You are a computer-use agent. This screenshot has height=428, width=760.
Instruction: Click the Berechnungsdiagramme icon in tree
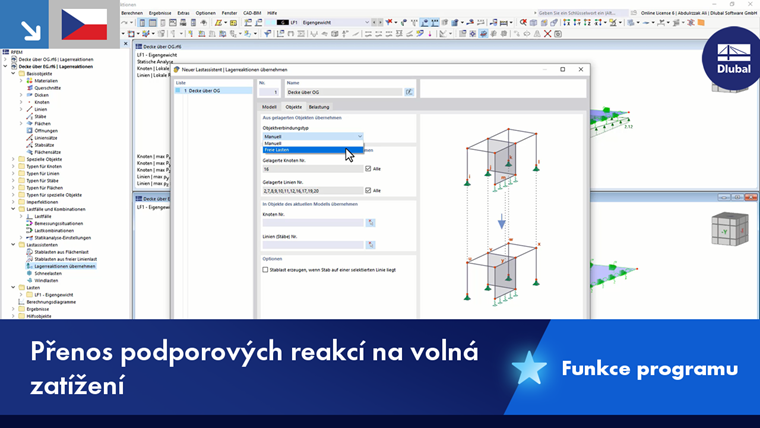click(21, 302)
